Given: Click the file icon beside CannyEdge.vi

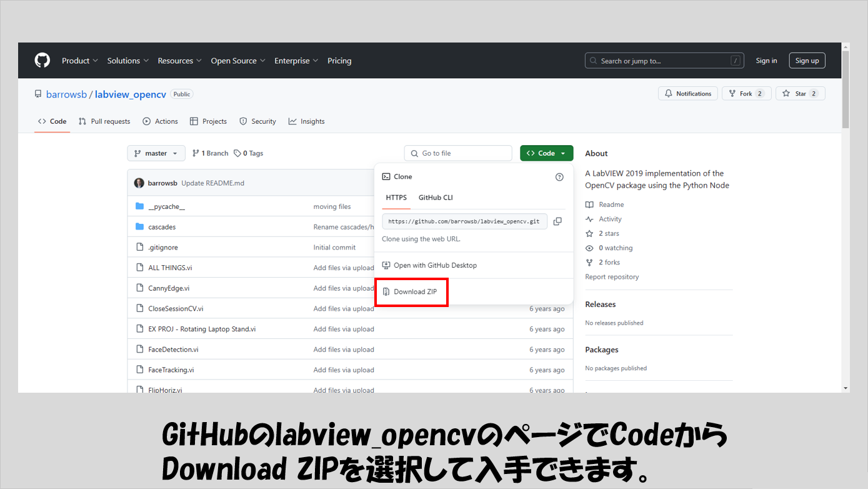Looking at the screenshot, I should (140, 288).
